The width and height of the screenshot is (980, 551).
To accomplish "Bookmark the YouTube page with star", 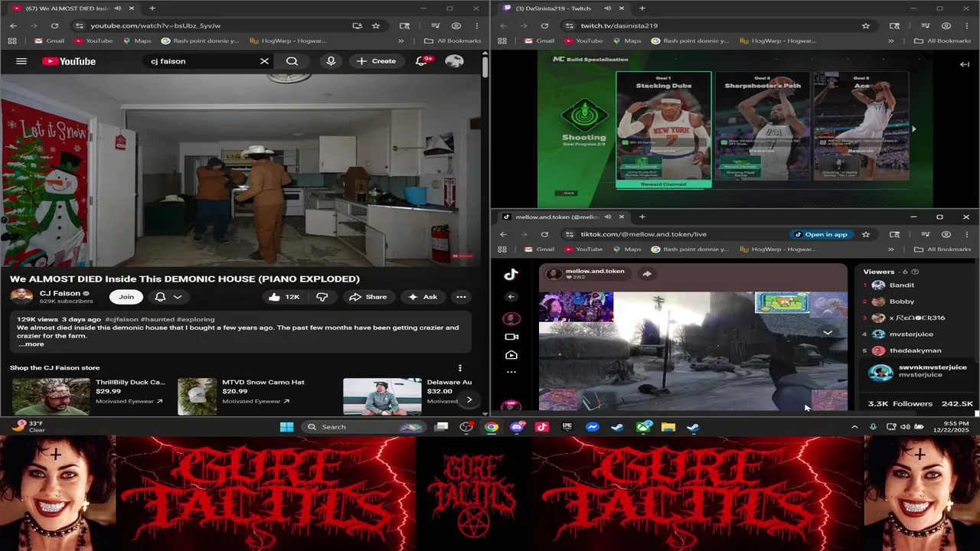I will 376,25.
